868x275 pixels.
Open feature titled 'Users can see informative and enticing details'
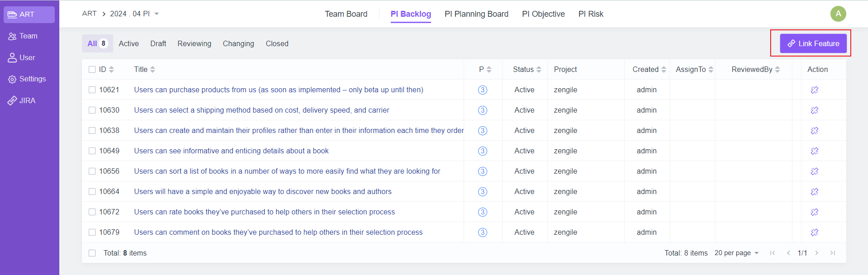[231, 151]
